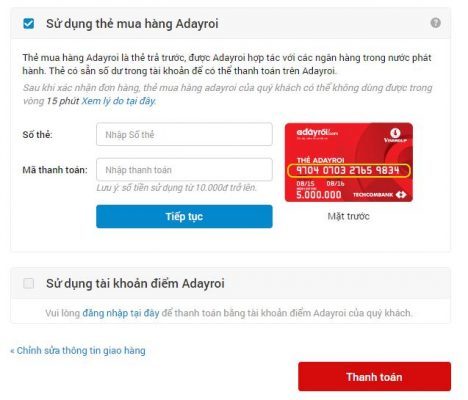Click the Sử dụng thẻ mua hàng Adayroi heading
This screenshot has width=468, height=400.
pyautogui.click(x=132, y=24)
